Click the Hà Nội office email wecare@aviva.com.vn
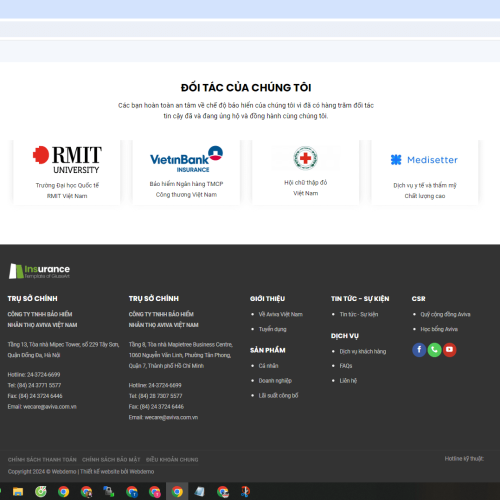Image resolution: width=500 pixels, height=500 pixels. [50, 407]
